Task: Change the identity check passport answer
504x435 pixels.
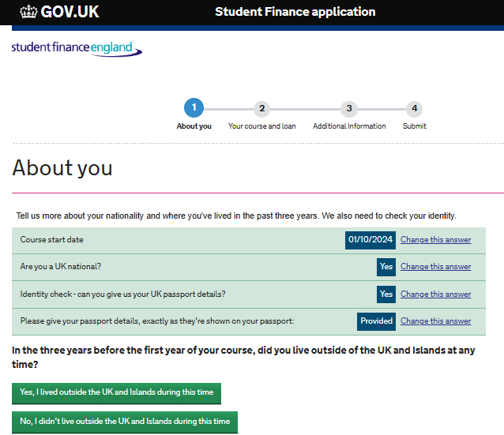Action: (x=435, y=294)
